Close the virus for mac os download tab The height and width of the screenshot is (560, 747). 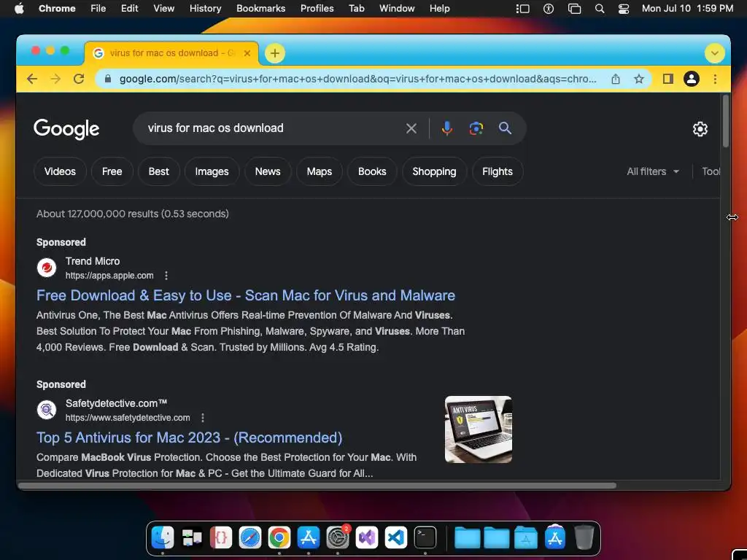coord(247,53)
